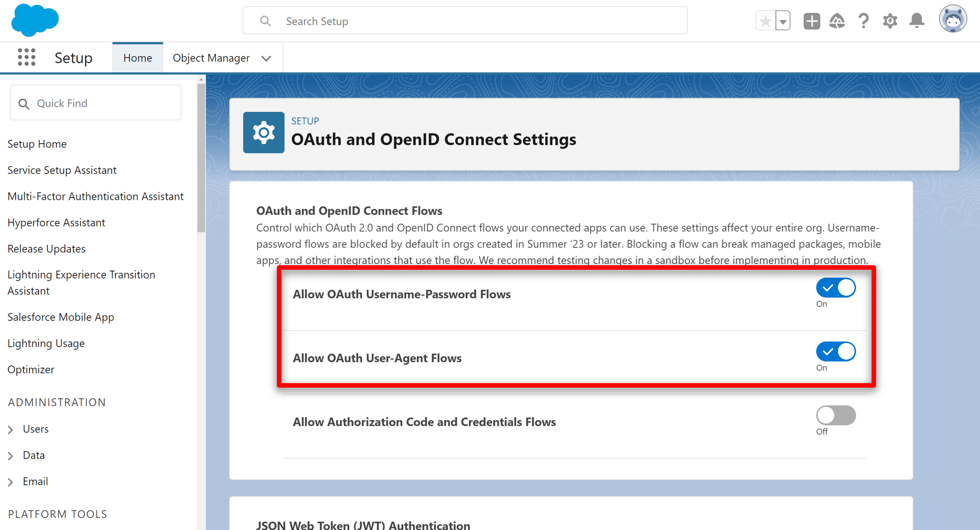Enable Allow Authorization Code and Credentials Flows
Viewport: 980px width, 530px height.
coord(836,415)
